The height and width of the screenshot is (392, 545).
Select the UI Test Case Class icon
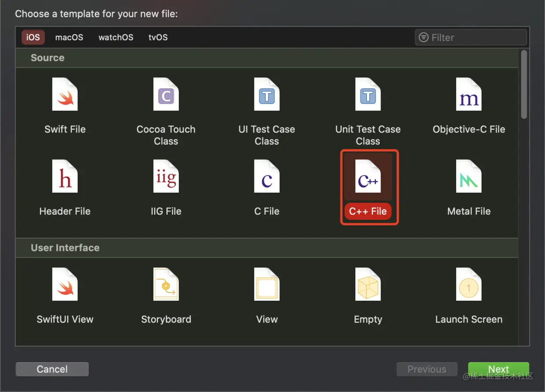coord(267,94)
